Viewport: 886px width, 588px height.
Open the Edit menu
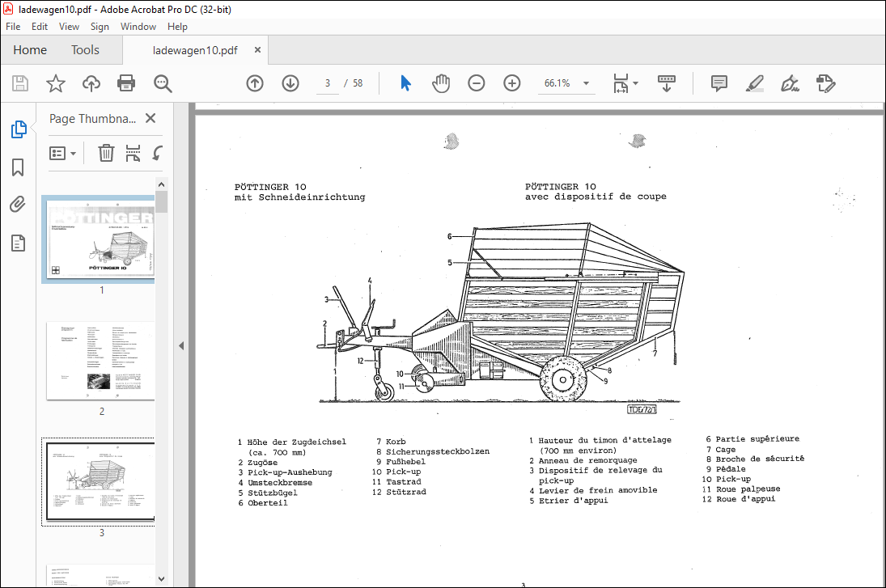40,27
